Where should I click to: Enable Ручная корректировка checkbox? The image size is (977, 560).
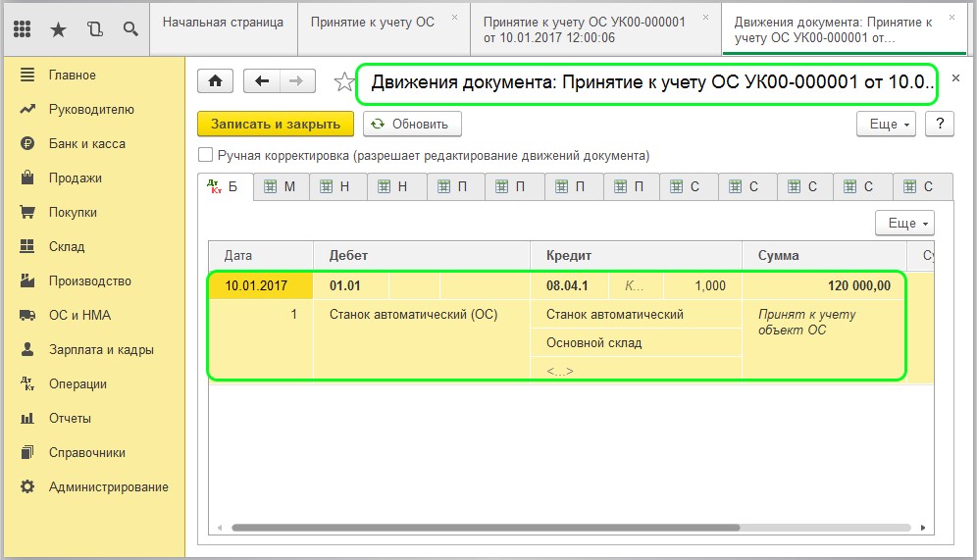[x=205, y=155]
